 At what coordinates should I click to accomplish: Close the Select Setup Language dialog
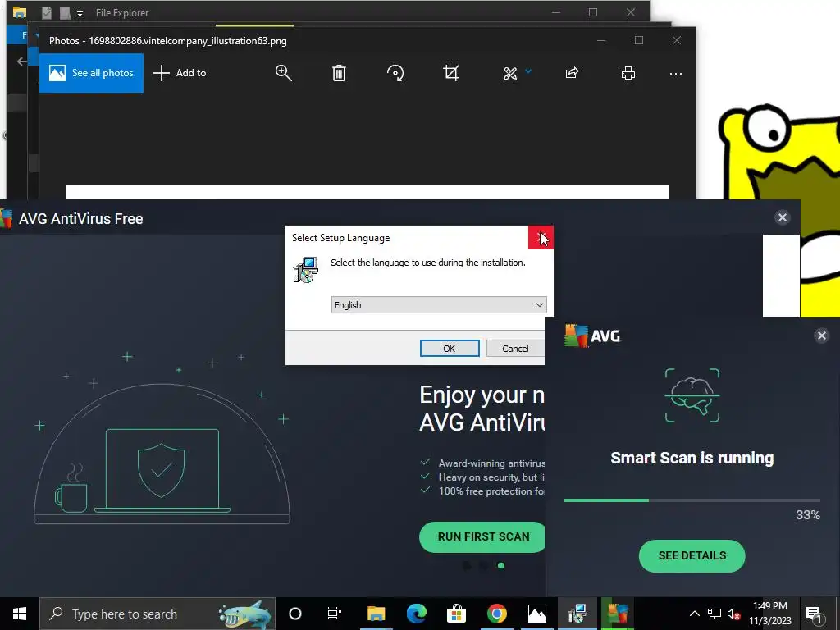[541, 237]
